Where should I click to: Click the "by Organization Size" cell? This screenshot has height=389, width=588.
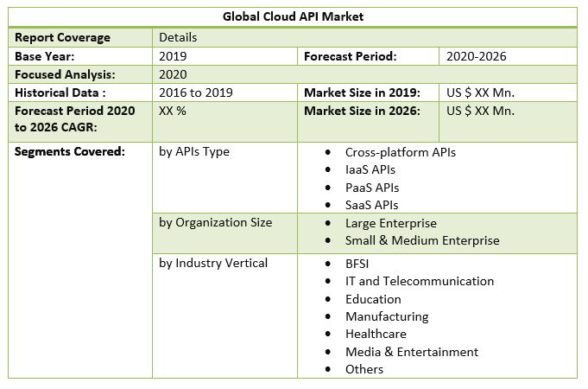[215, 222]
